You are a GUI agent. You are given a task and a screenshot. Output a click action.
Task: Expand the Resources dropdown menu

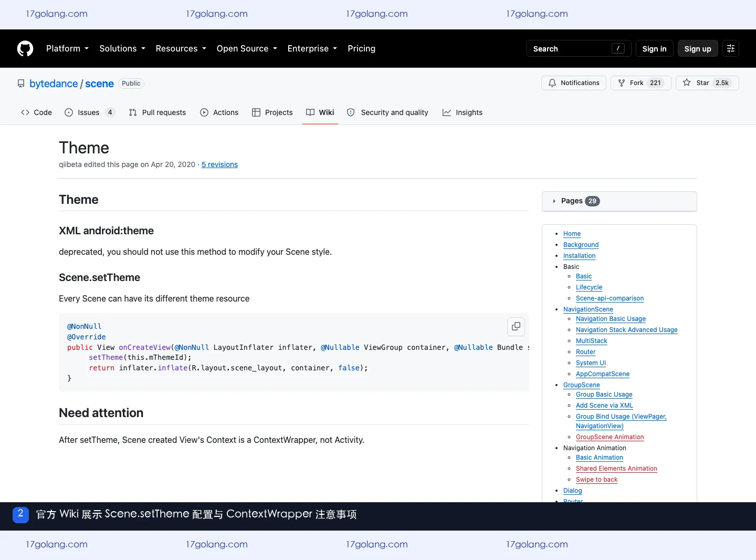181,48
